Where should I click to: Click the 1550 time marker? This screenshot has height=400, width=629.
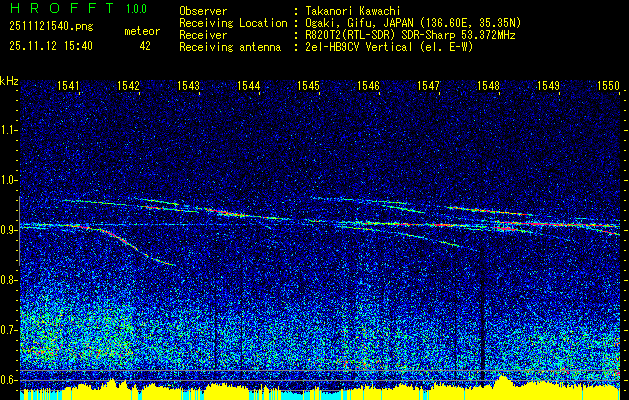(609, 85)
